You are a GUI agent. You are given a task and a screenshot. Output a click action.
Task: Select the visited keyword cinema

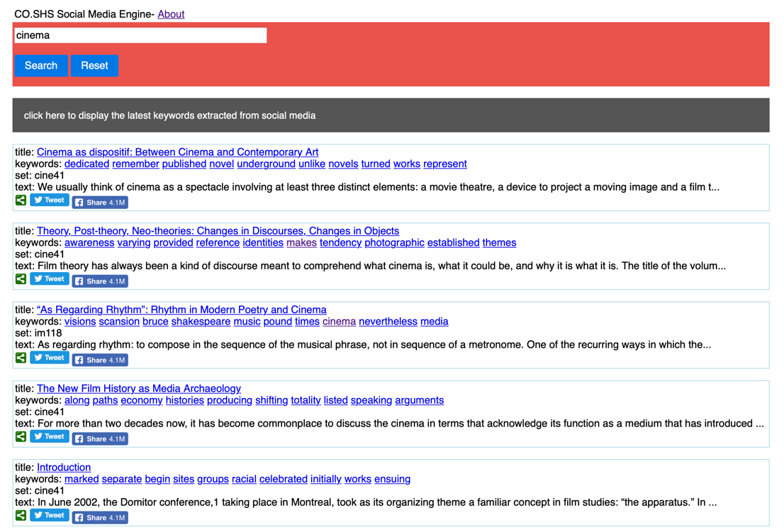(x=339, y=322)
